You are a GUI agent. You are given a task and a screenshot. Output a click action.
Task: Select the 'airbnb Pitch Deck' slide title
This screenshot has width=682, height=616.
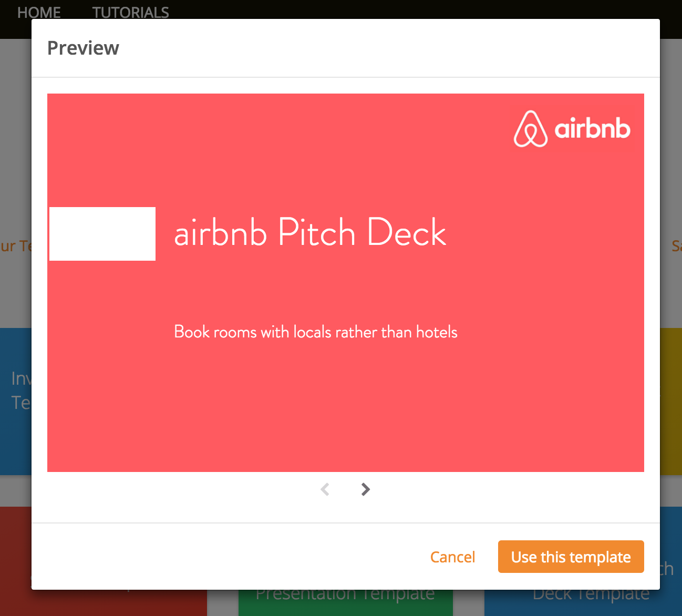coord(310,232)
